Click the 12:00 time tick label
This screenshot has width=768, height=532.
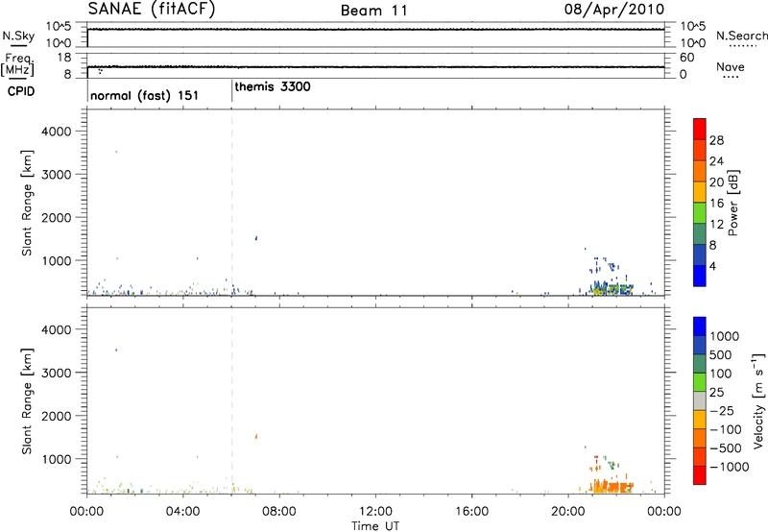coord(375,511)
